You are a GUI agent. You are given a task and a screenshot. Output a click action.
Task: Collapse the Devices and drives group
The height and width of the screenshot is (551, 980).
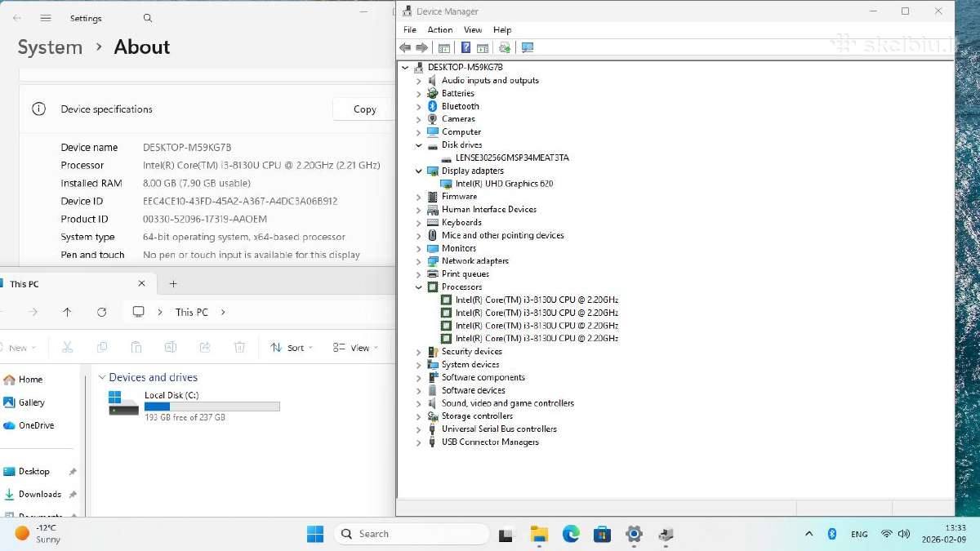(x=102, y=377)
